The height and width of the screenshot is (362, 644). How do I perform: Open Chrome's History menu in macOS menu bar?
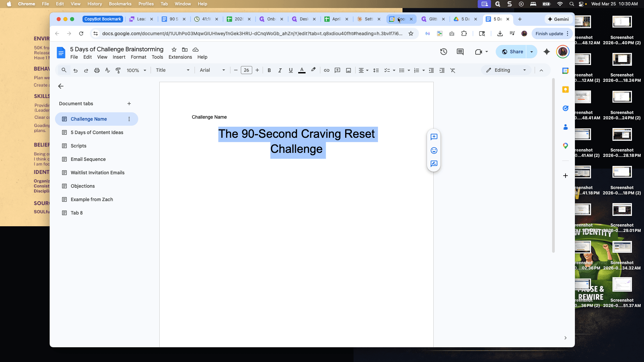[x=95, y=4]
